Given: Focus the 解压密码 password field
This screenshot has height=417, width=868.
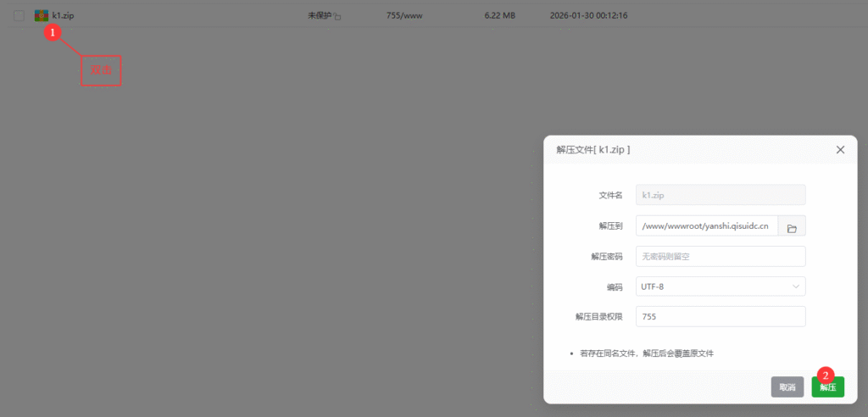Looking at the screenshot, I should click(721, 257).
